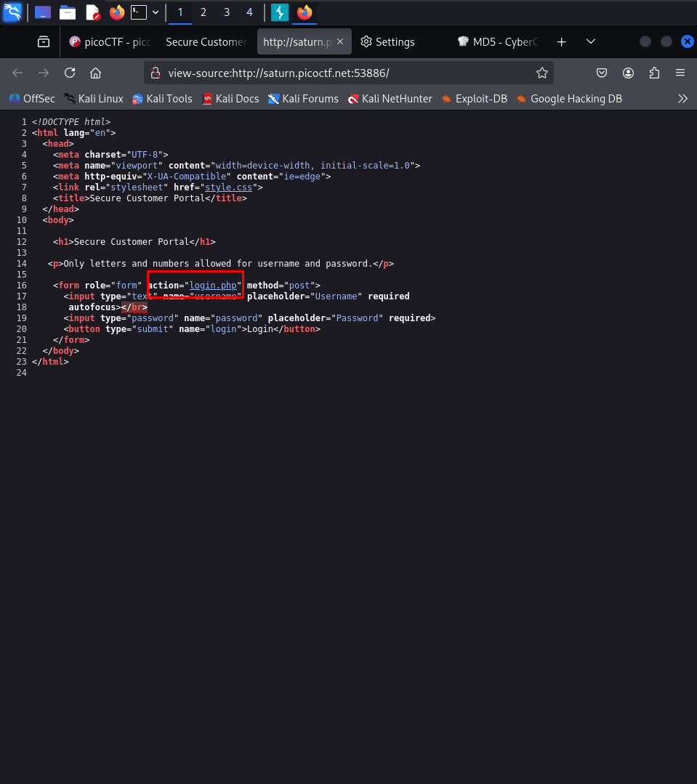Open the Extensions puzzle icon
Viewport: 697px width, 784px height.
[x=654, y=73]
